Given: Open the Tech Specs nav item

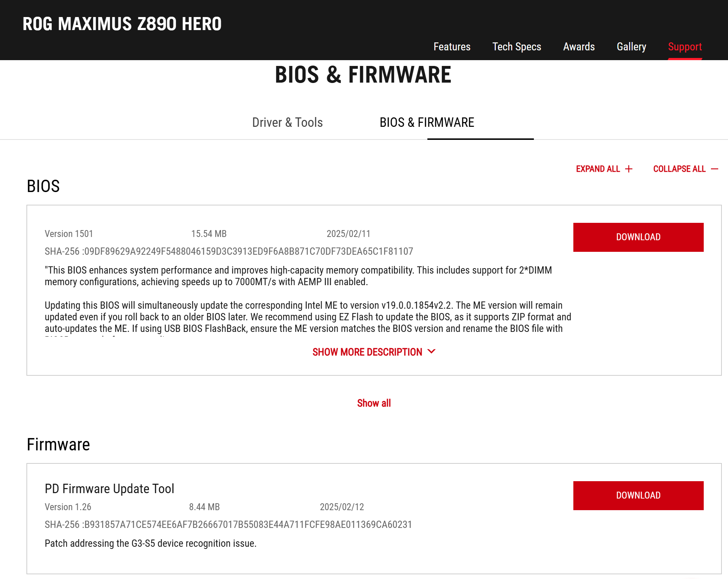Looking at the screenshot, I should (516, 47).
